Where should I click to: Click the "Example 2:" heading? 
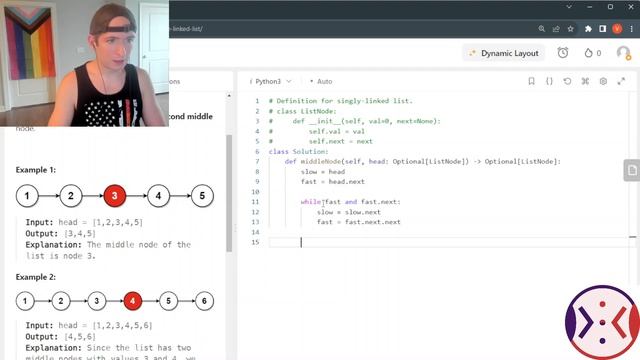tap(36, 277)
